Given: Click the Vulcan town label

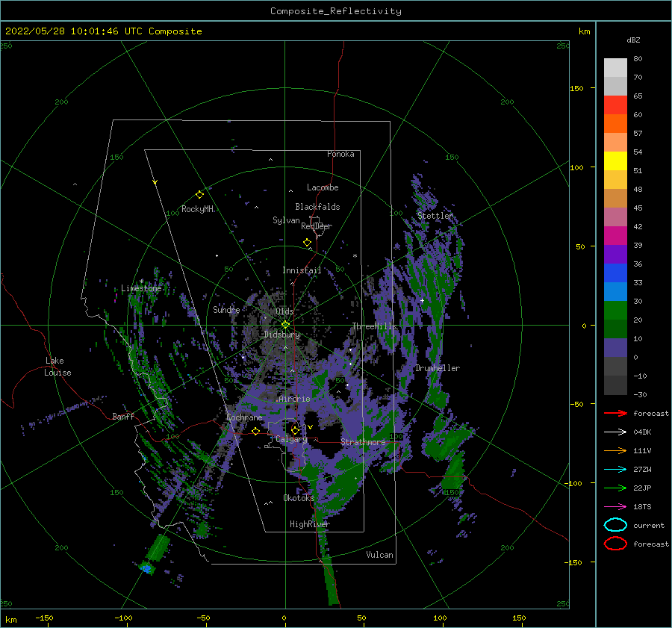Looking at the screenshot, I should pos(380,555).
